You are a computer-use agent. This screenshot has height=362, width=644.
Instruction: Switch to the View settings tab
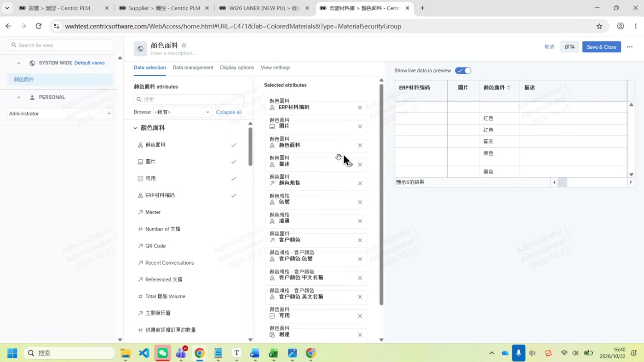[276, 68]
